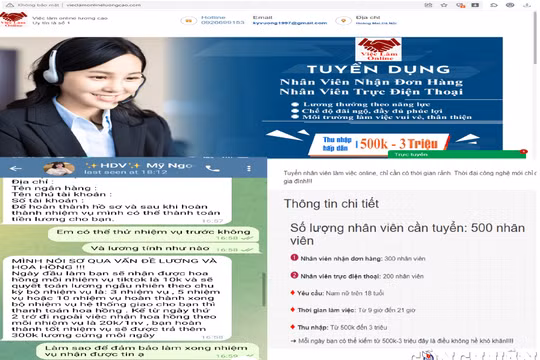This screenshot has height=360, width=540.
Task: Click the 'Việc làm online lương cao' site tagline
Action: [x=70, y=18]
